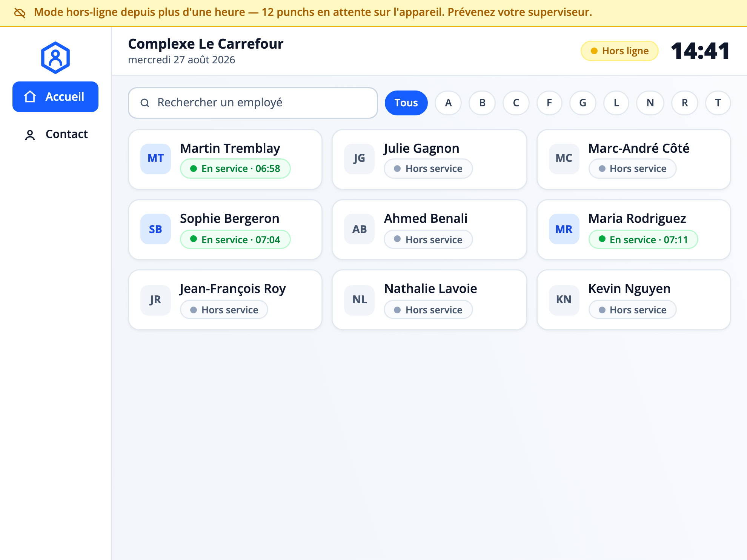This screenshot has width=747, height=560.
Task: Click the JR avatar for Jean-François Roy
Action: click(156, 300)
